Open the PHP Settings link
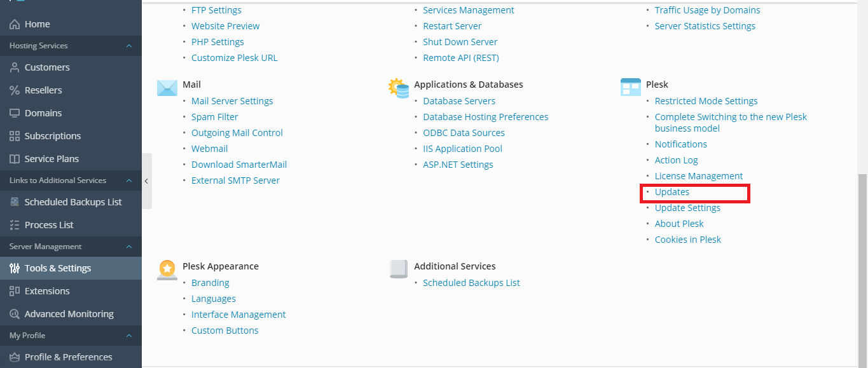Viewport: 868px width, 368px height. click(217, 42)
